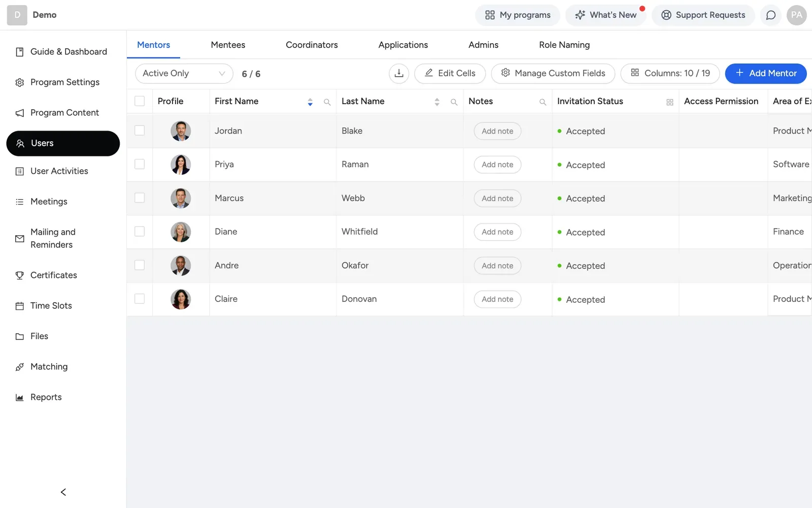
Task: Add note for Priya Raman
Action: pos(497,165)
